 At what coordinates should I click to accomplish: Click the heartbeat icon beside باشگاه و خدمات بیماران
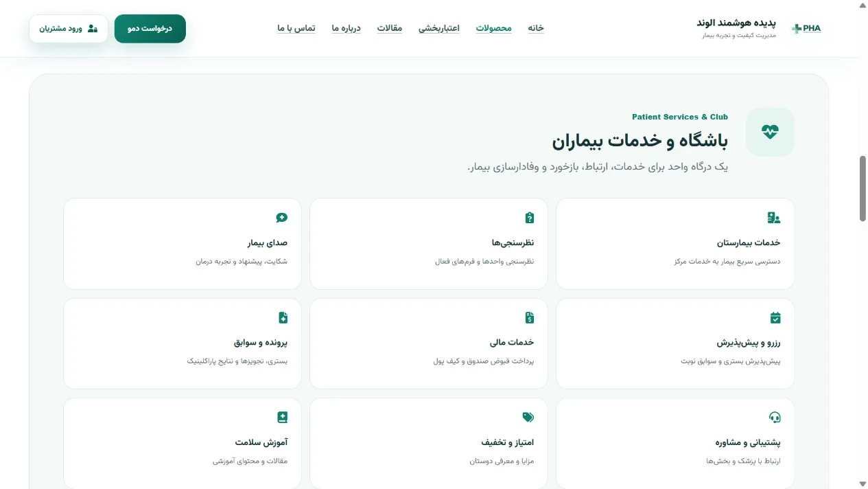click(x=770, y=132)
